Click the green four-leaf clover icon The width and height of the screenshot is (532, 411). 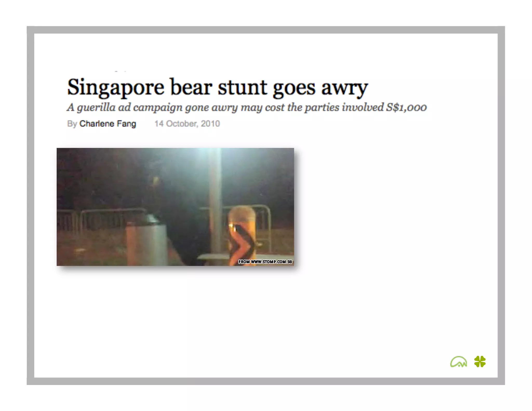(x=480, y=361)
